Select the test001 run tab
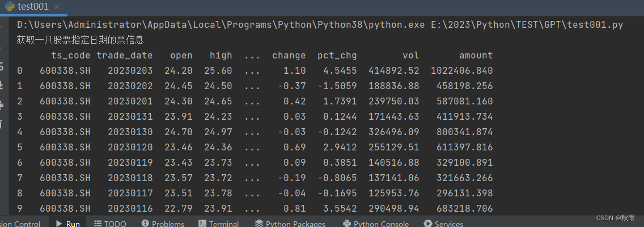The height and width of the screenshot is (227, 644). point(32,7)
